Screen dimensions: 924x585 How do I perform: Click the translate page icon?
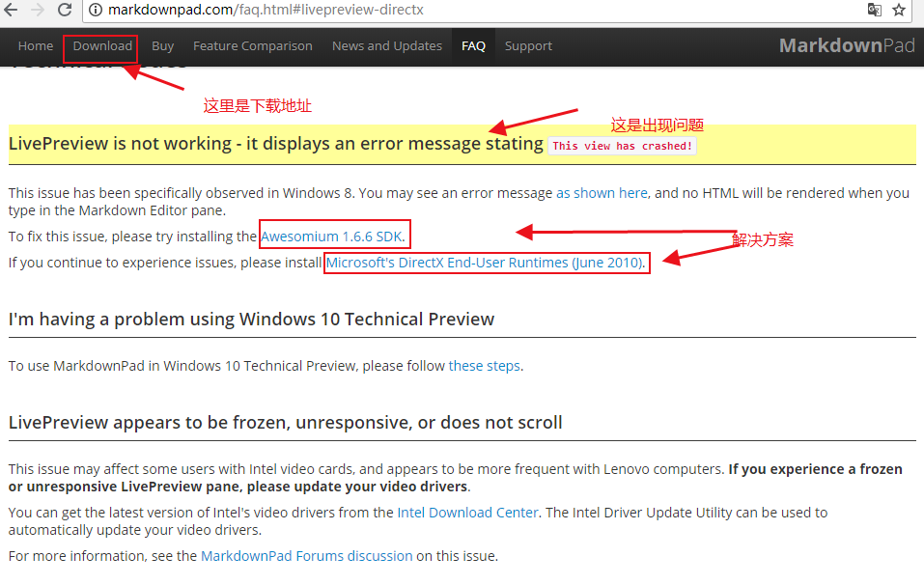[x=875, y=10]
